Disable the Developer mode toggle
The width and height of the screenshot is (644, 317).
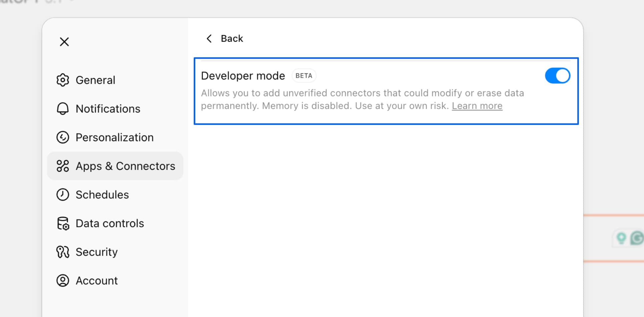(x=557, y=76)
